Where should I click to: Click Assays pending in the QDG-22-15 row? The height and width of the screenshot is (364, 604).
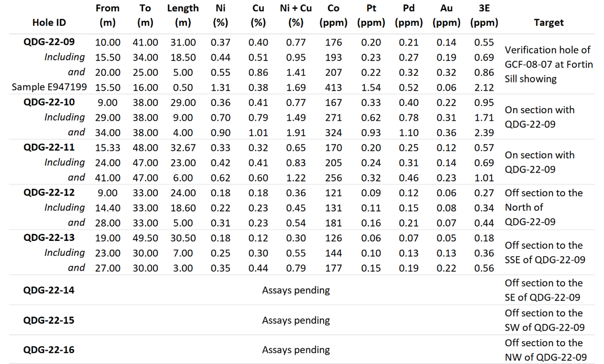(296, 320)
